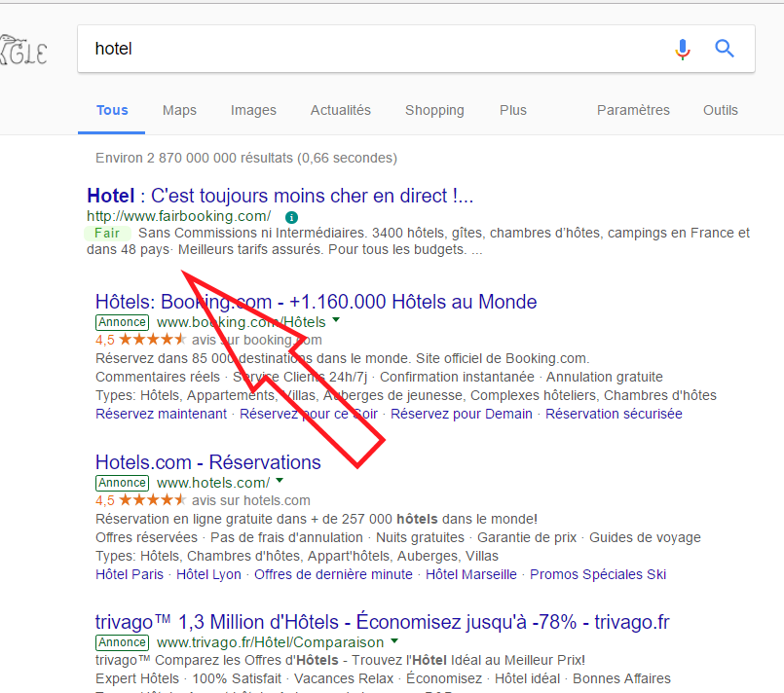Click 'Confirmation instantanée' text
784x693 pixels.
(457, 377)
